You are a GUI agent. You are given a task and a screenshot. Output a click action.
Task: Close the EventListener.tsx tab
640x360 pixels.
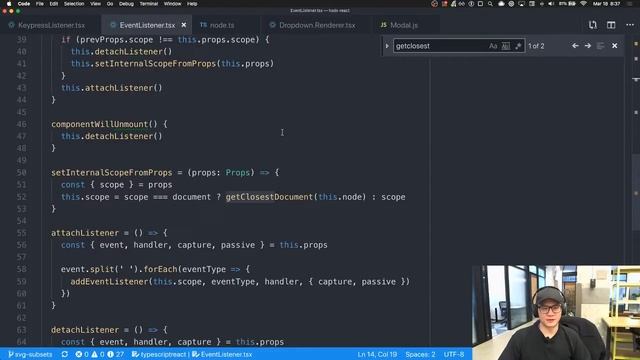pos(184,25)
